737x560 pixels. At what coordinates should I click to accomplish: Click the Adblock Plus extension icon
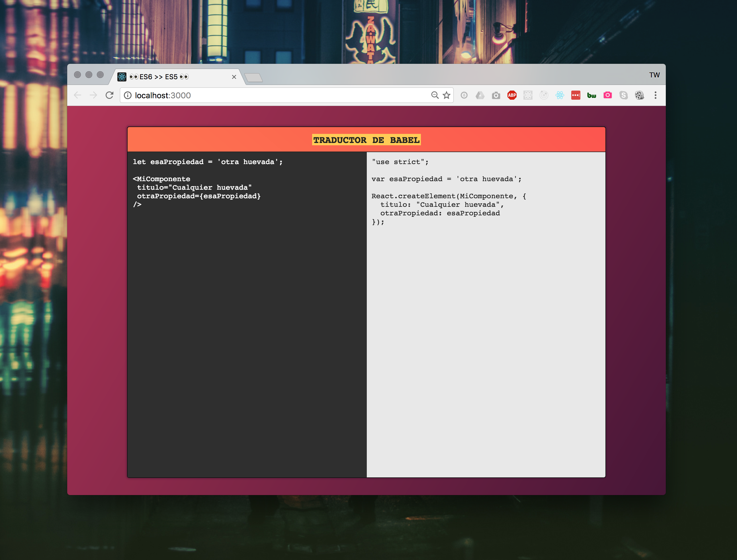pyautogui.click(x=512, y=95)
